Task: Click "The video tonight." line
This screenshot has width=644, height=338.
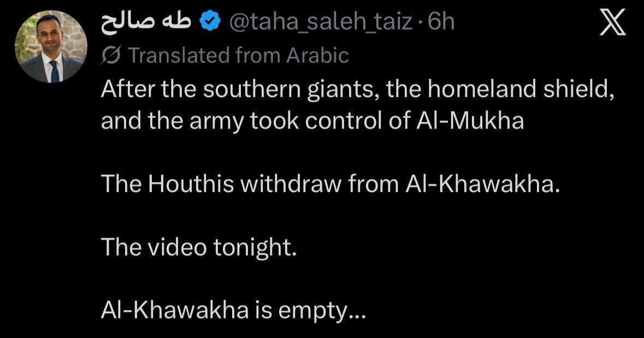Action: 198,248
